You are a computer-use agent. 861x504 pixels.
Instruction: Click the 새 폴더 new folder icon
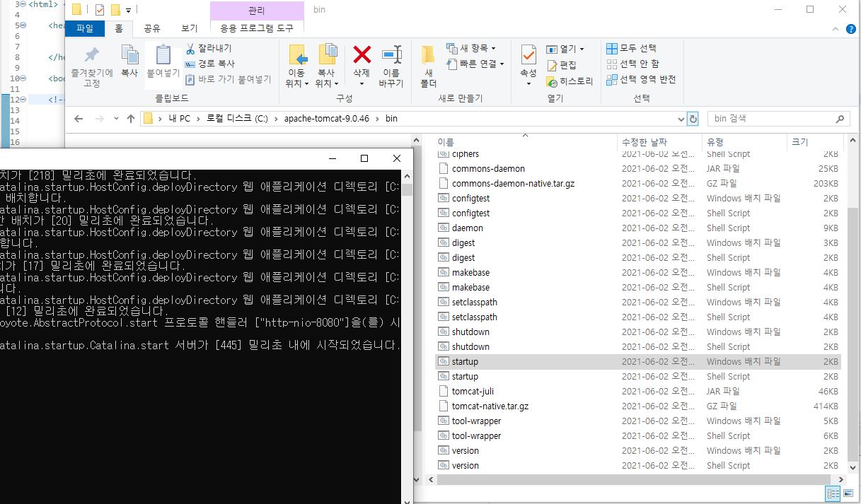click(428, 55)
